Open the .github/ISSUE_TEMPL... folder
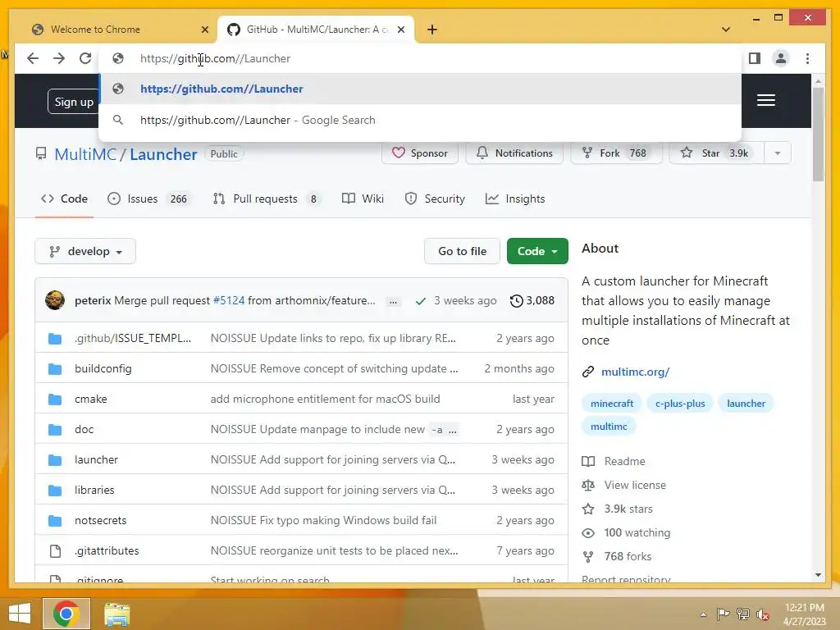 (132, 339)
